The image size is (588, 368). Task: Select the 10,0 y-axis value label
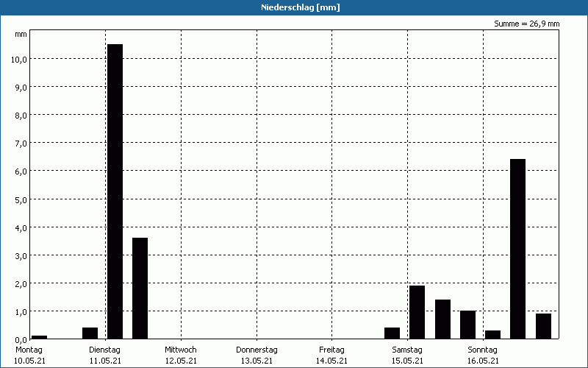click(x=18, y=60)
